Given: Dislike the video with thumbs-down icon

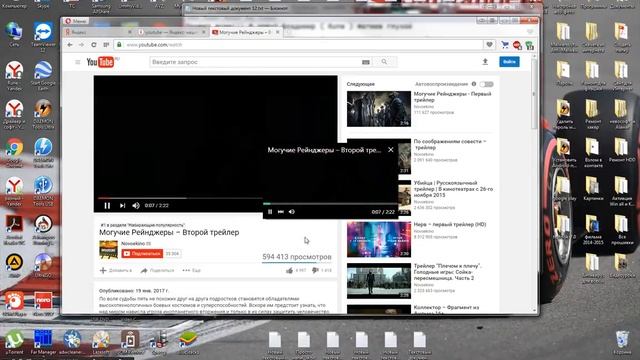Looking at the screenshot, I should click(x=315, y=271).
